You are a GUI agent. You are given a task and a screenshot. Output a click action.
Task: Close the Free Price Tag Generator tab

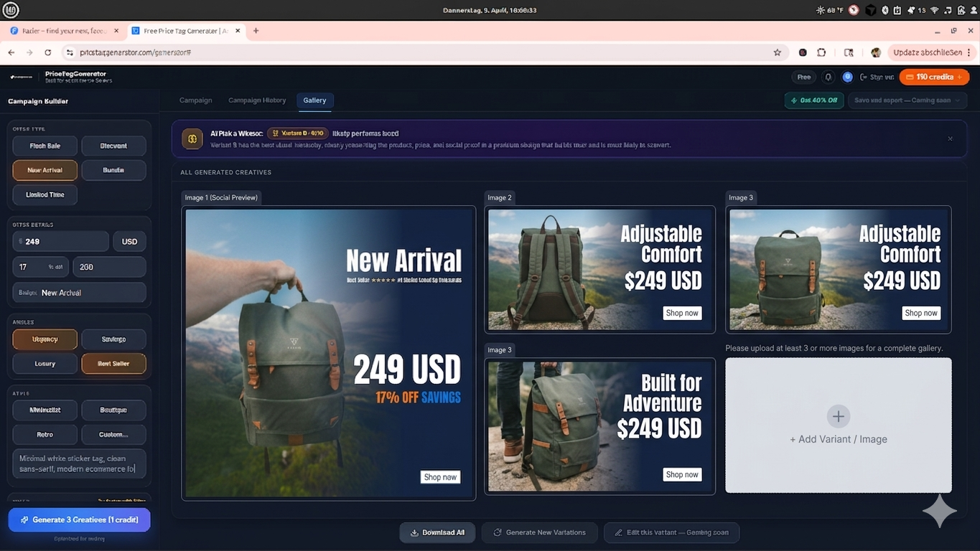click(x=238, y=31)
